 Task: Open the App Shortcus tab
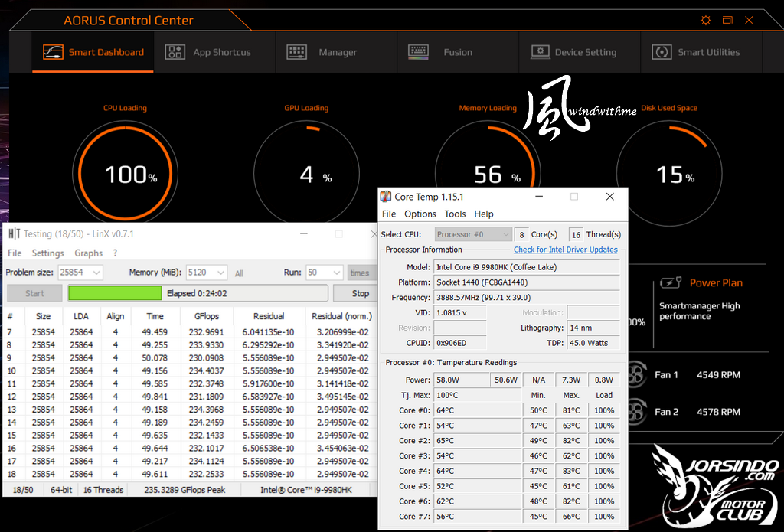point(214,52)
